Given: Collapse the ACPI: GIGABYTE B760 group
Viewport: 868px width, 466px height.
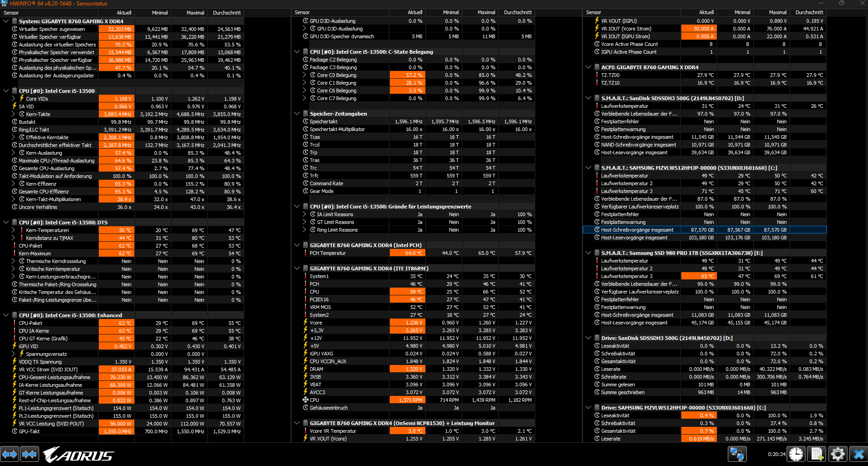Looking at the screenshot, I should pyautogui.click(x=588, y=67).
